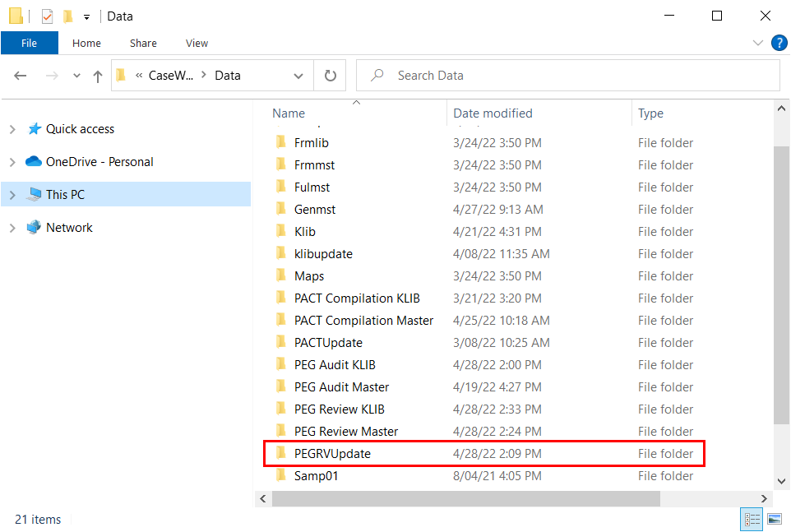Image resolution: width=791 pixels, height=532 pixels.
Task: Switch to the View ribbon tab
Action: coord(197,43)
